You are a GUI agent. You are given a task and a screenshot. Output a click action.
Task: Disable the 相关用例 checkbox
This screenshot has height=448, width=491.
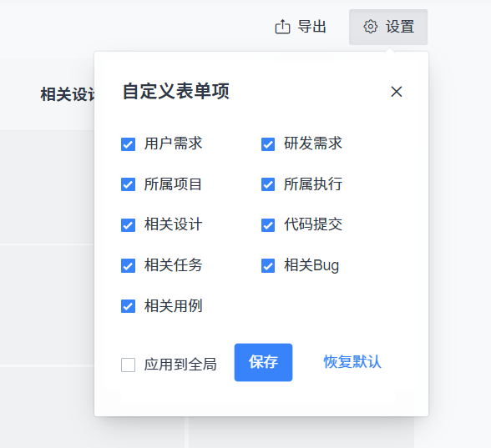(128, 306)
